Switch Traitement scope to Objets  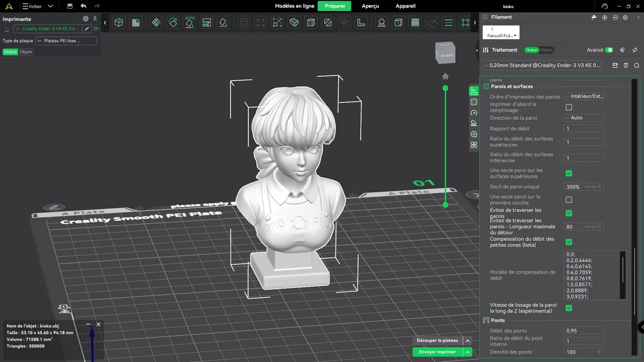tap(547, 50)
